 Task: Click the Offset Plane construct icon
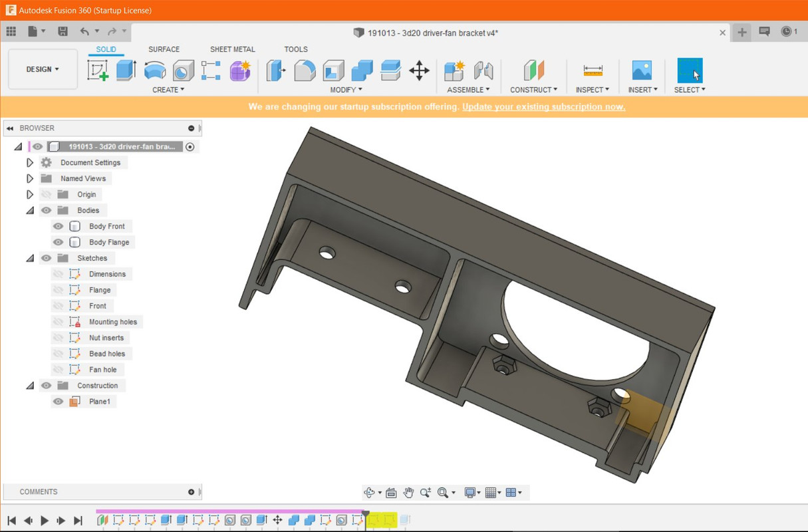(x=533, y=70)
